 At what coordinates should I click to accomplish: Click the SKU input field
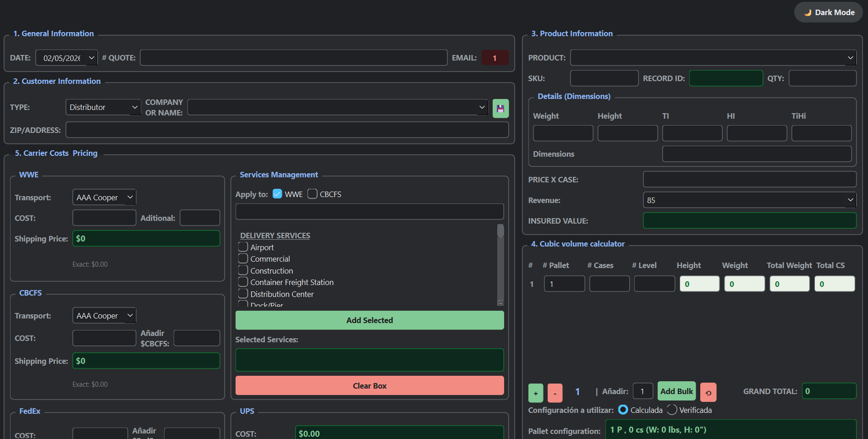(604, 78)
